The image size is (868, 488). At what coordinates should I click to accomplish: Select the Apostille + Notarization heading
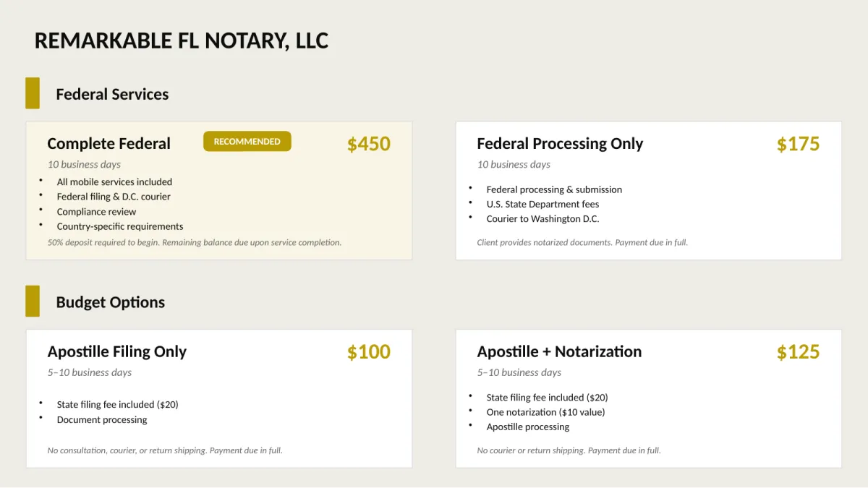[x=559, y=352]
